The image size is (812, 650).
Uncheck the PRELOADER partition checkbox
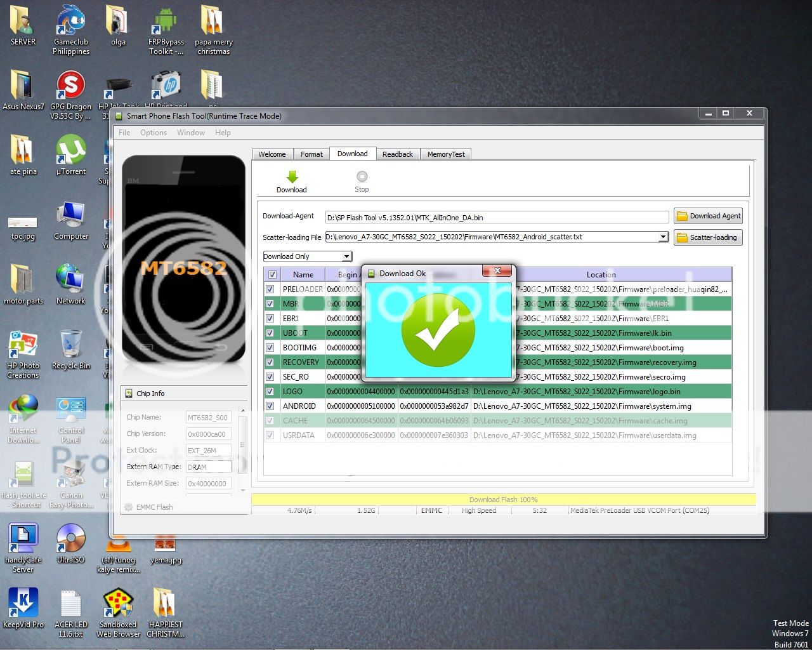point(271,289)
